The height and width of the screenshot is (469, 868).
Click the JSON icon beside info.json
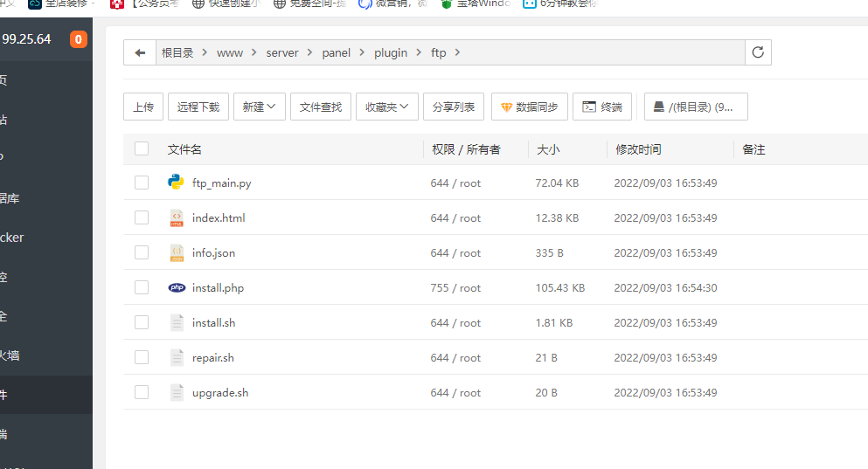(177, 252)
